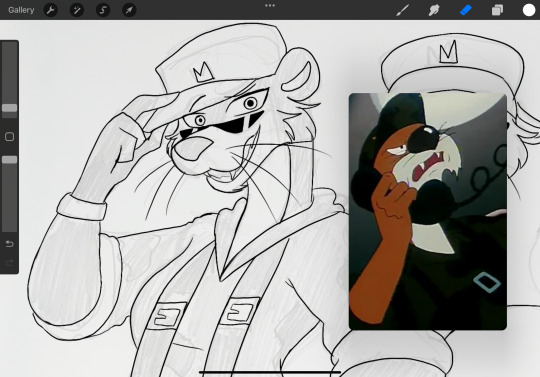This screenshot has width=540, height=377.
Task: Tap the three-dot multitasking menu
Action: [x=270, y=6]
